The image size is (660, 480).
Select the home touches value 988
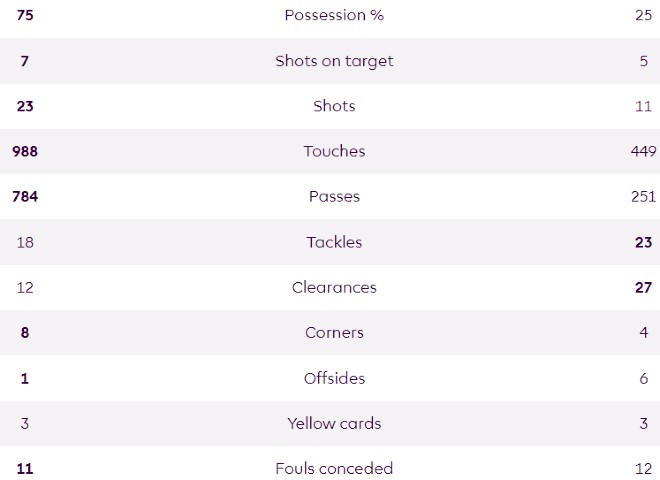[x=25, y=151]
